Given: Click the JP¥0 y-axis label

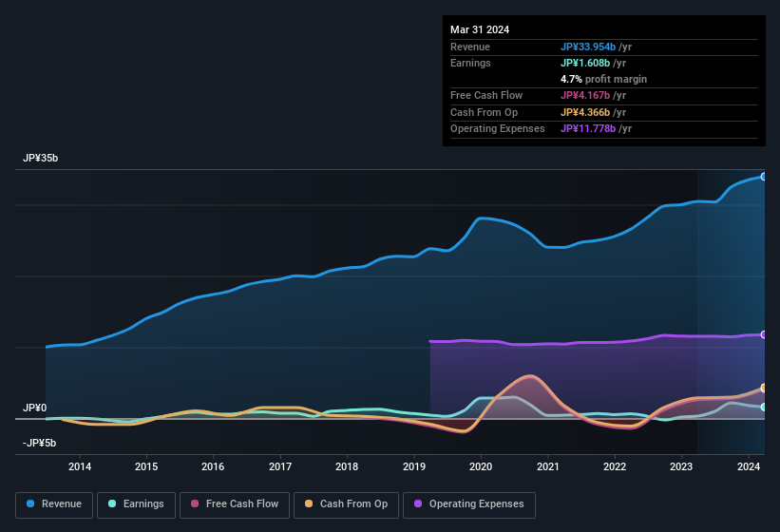Looking at the screenshot, I should click(x=35, y=408).
